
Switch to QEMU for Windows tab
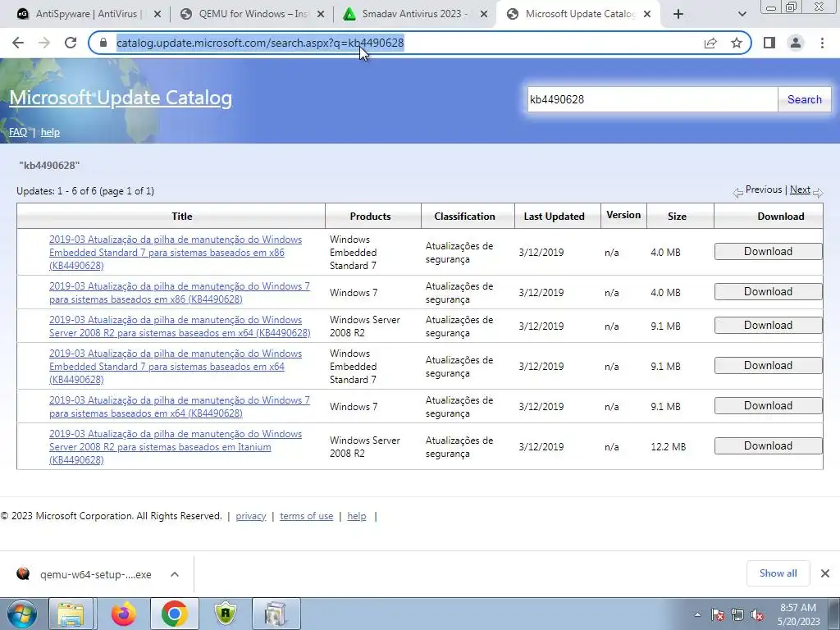point(252,14)
